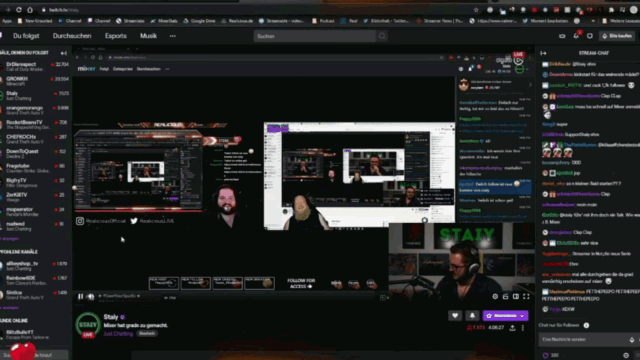
Task: Open the Apps bookmarks shortcut
Action: (x=7, y=21)
